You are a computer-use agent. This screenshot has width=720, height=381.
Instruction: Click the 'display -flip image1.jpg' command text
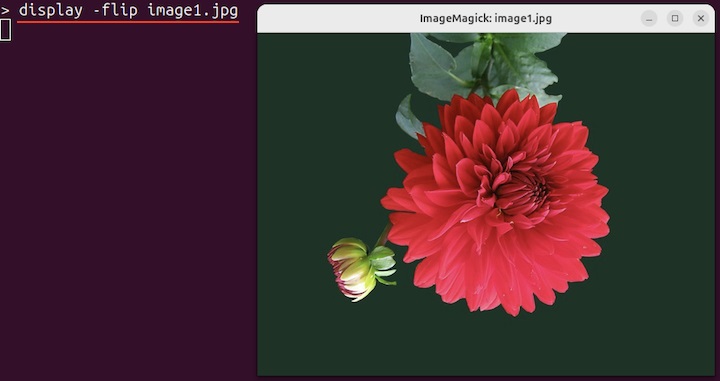(128, 10)
